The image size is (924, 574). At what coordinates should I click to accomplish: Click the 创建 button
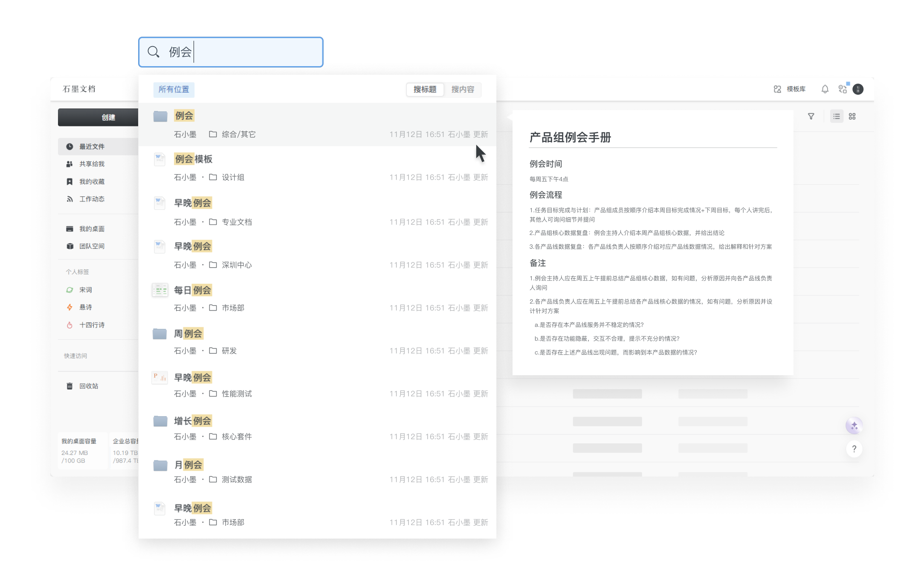point(98,117)
